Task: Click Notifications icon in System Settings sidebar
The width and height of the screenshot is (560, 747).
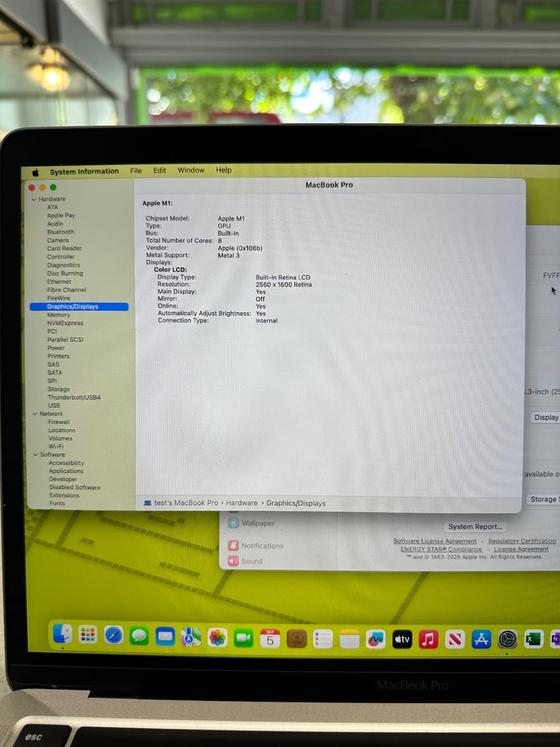Action: (x=233, y=546)
